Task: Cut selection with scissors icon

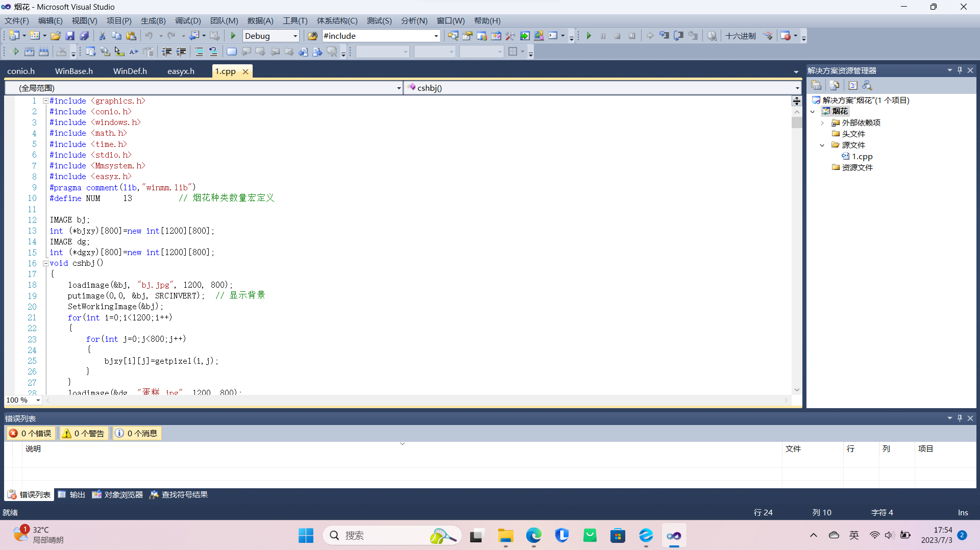Action: click(x=102, y=36)
